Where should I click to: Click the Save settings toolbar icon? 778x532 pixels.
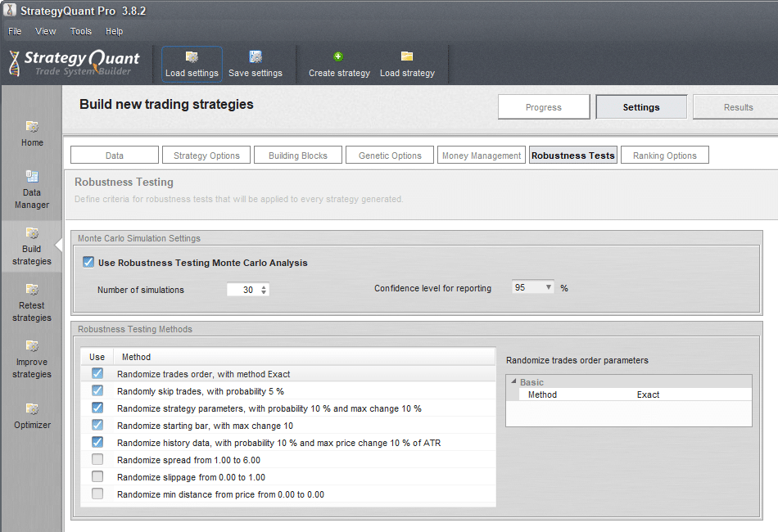(256, 57)
